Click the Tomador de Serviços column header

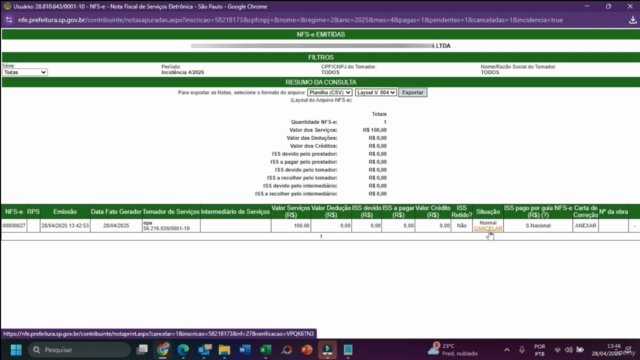171,212
